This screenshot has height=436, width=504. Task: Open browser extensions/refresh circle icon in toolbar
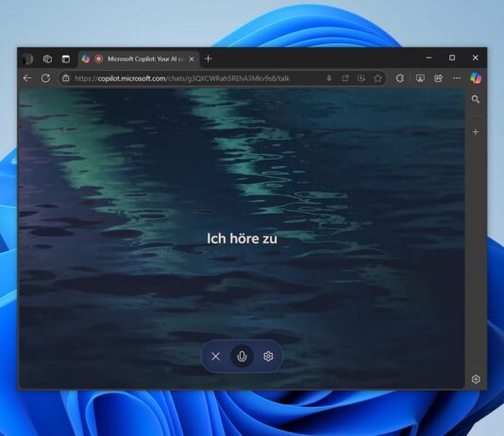coord(400,78)
